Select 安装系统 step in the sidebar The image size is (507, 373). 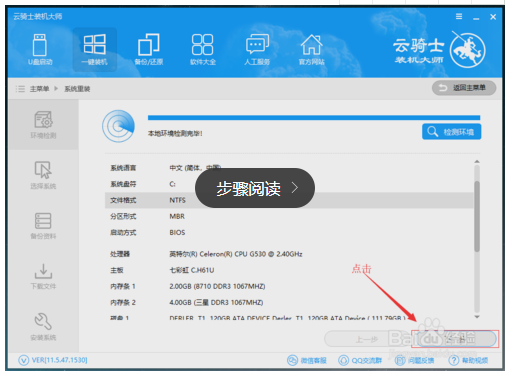coord(43,326)
